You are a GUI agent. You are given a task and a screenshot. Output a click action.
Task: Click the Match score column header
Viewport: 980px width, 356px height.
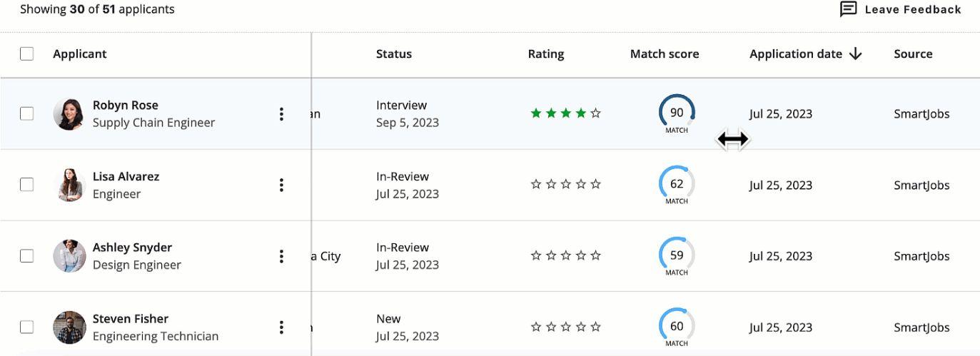(665, 54)
